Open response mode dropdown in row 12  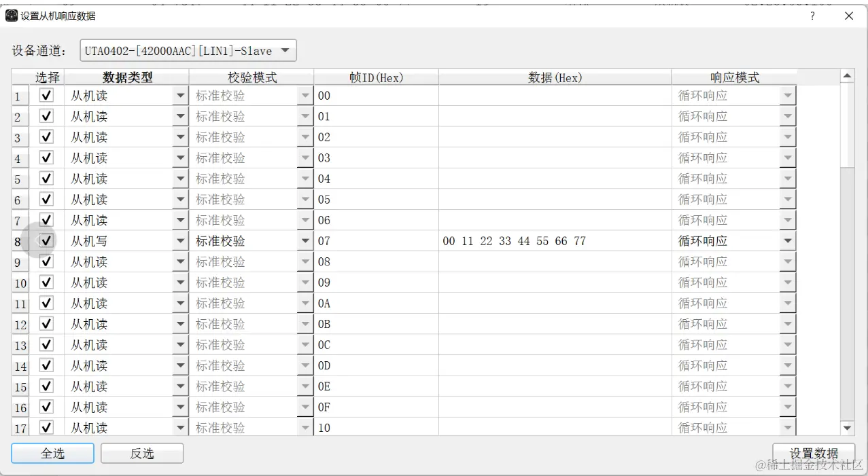pyautogui.click(x=788, y=324)
